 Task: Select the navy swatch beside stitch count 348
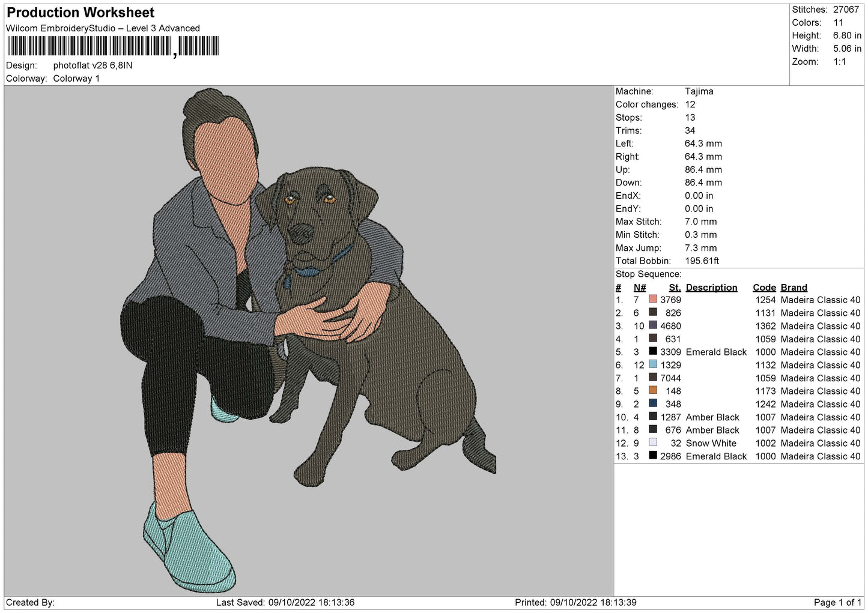[x=653, y=403]
